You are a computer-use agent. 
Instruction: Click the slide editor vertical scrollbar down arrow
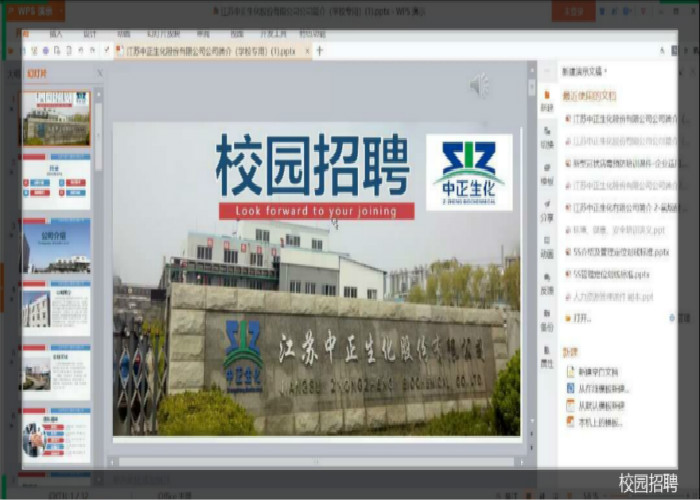[532, 421]
